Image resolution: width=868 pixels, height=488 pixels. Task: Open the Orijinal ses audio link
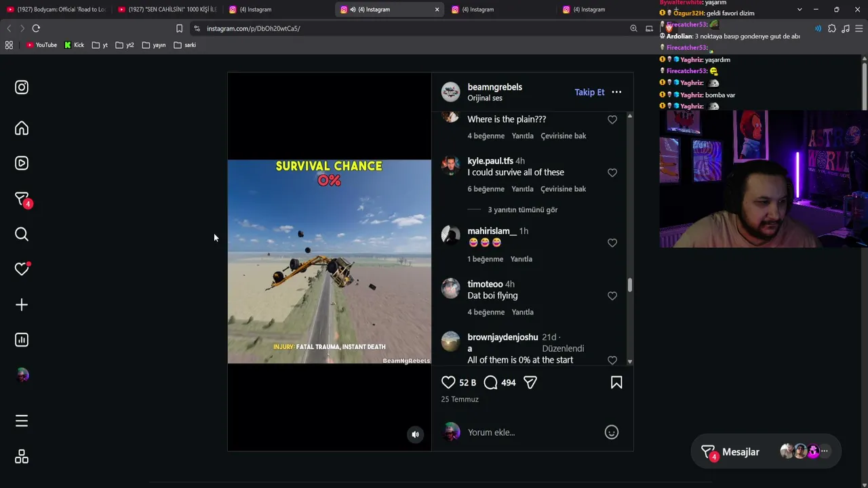point(485,98)
